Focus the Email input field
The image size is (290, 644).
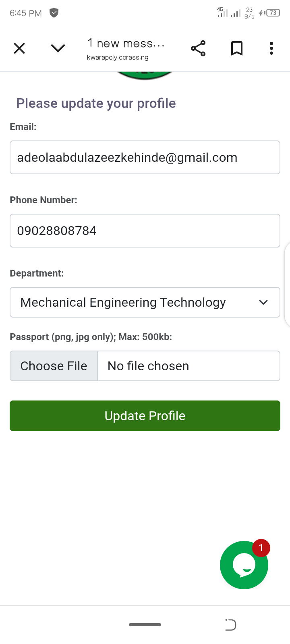coord(145,157)
